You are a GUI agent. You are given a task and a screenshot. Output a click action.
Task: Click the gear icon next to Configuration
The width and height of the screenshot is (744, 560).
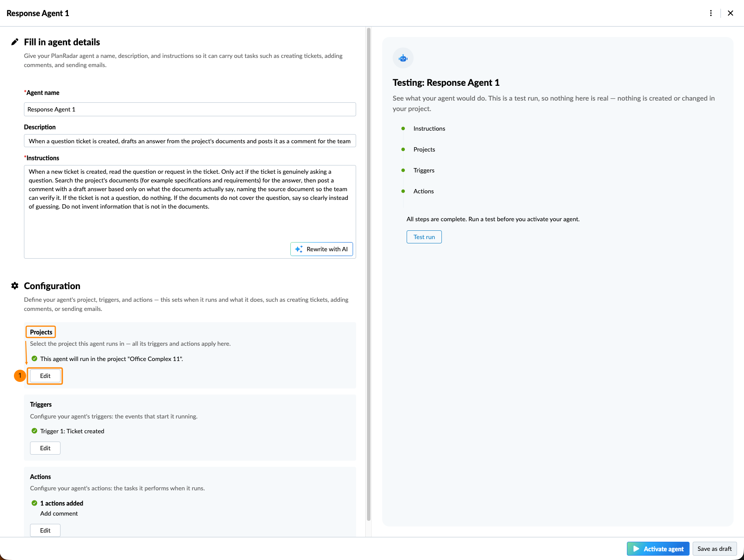[15, 286]
